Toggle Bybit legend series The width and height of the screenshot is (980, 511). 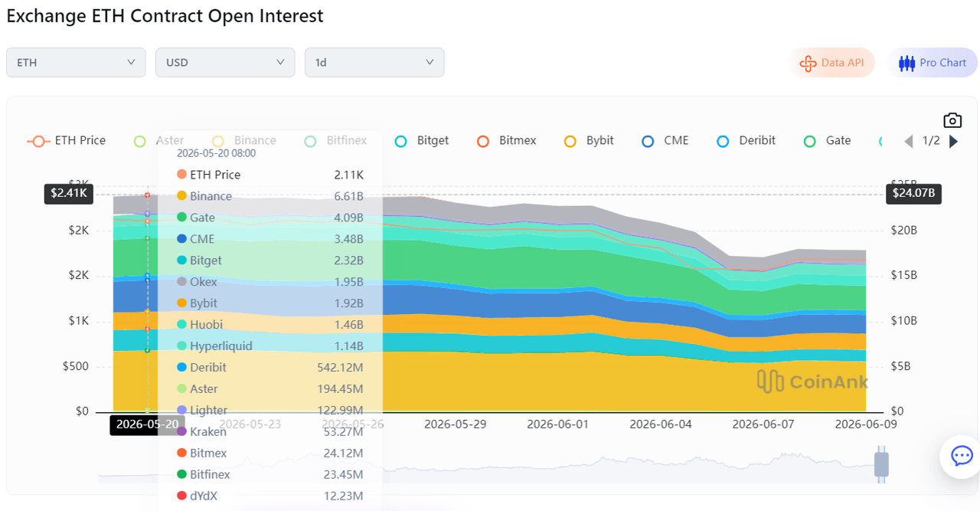pos(590,141)
